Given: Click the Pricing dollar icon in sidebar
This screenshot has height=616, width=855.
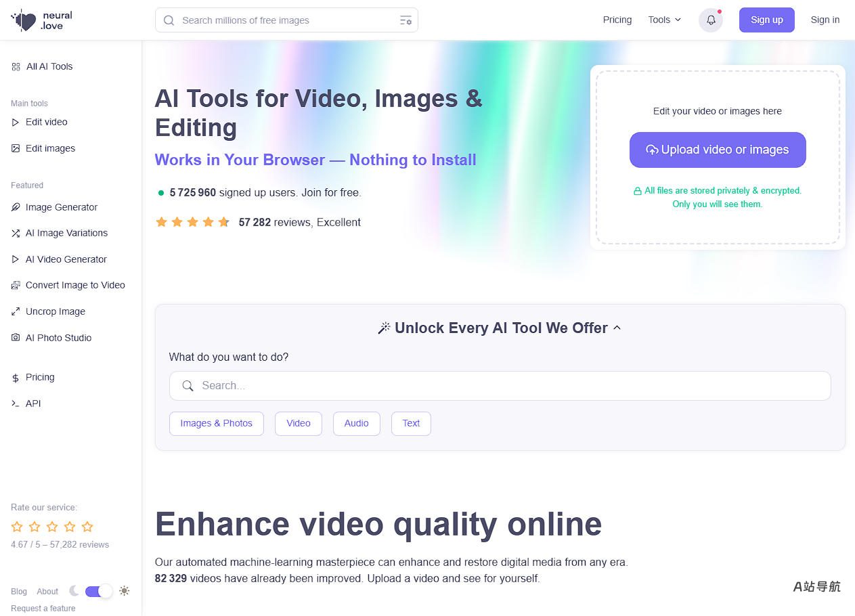Looking at the screenshot, I should coord(16,378).
